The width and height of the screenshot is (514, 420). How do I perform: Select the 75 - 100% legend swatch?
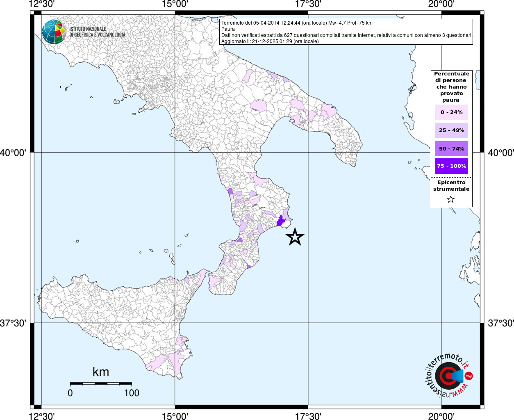tap(451, 166)
